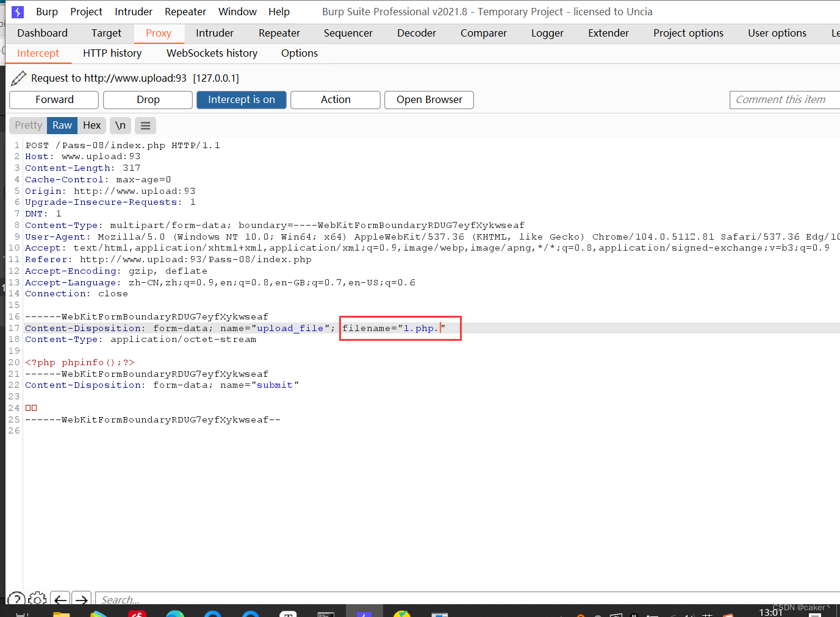The width and height of the screenshot is (840, 617).
Task: Select the Proxy tab
Action: 159,34
